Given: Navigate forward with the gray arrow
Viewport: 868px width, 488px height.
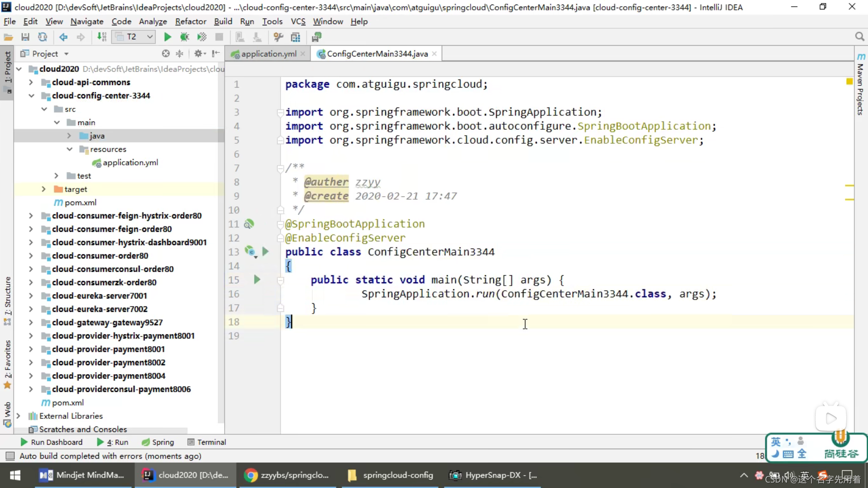Looking at the screenshot, I should tap(80, 37).
